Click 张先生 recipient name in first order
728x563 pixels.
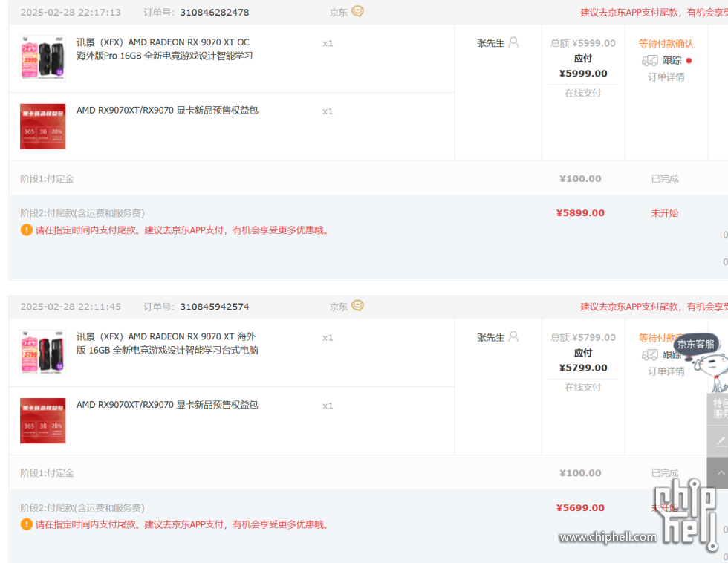coord(490,43)
